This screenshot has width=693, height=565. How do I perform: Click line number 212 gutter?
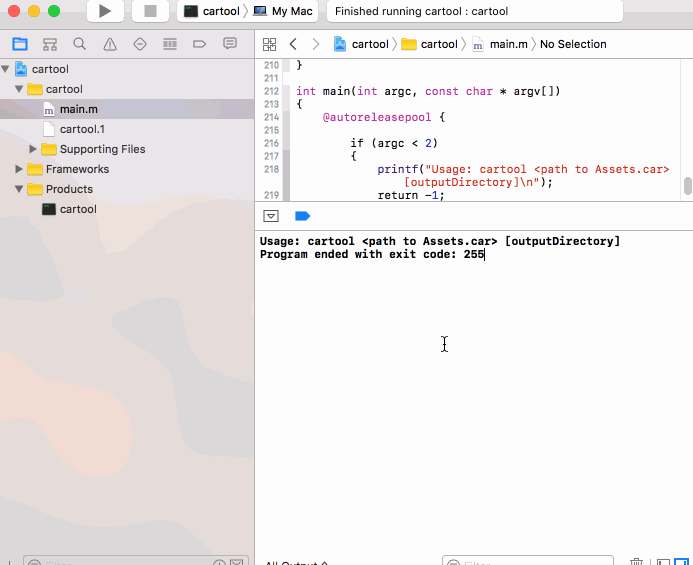point(271,91)
